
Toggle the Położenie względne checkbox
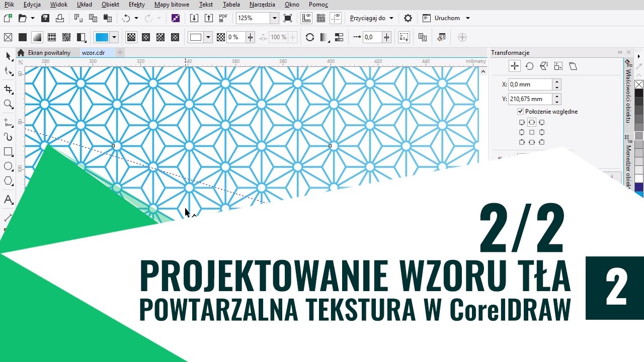pos(520,112)
